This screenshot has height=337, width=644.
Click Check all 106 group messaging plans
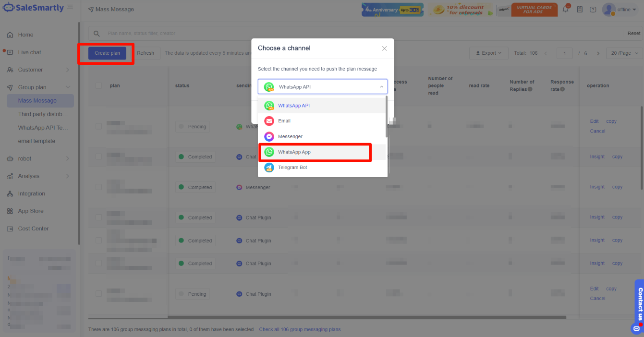[300, 329]
